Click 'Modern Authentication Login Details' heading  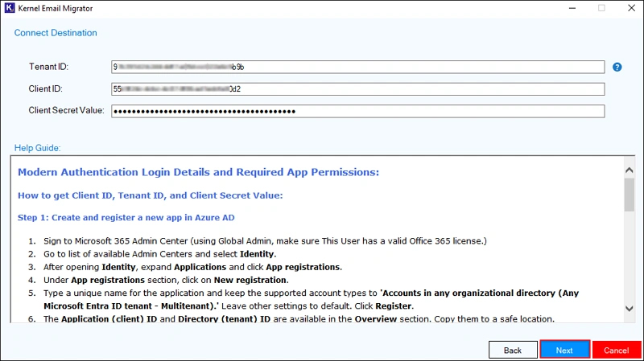[x=198, y=172]
